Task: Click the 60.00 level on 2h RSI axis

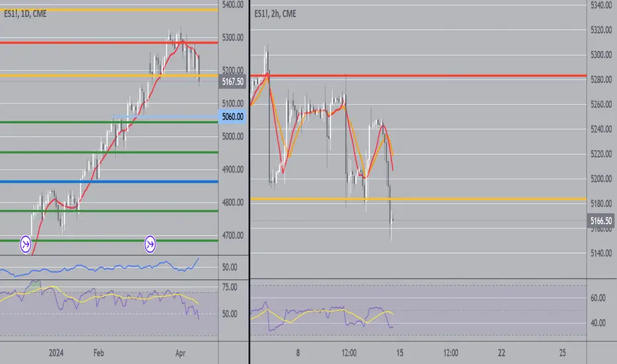Action: click(x=598, y=298)
